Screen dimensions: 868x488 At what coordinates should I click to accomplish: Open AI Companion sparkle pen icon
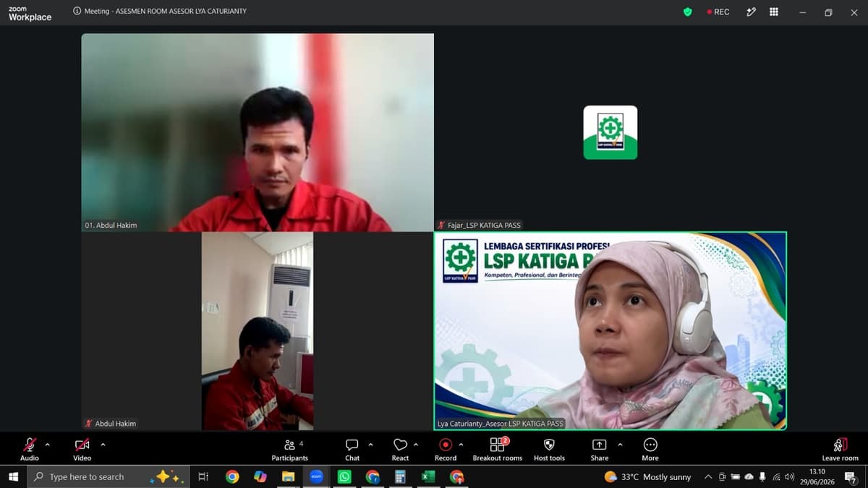(752, 12)
